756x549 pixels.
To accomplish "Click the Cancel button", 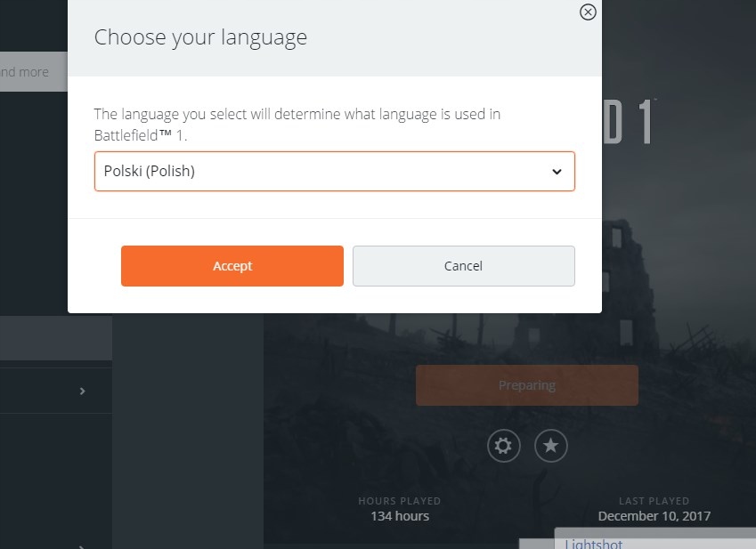I will coord(463,266).
